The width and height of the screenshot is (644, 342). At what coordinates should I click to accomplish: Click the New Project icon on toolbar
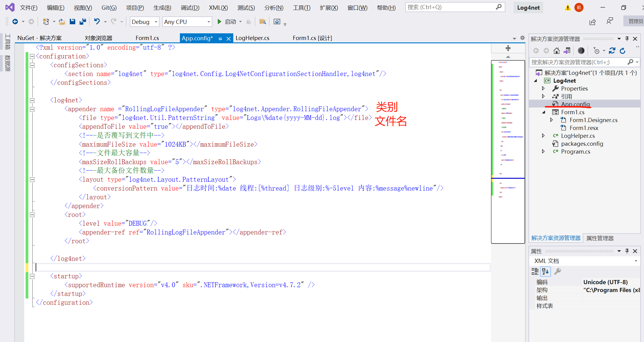(x=46, y=22)
